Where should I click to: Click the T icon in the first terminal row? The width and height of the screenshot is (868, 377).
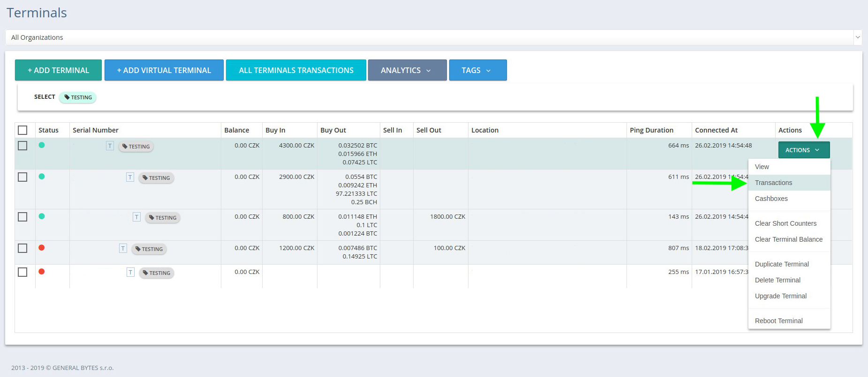(110, 146)
